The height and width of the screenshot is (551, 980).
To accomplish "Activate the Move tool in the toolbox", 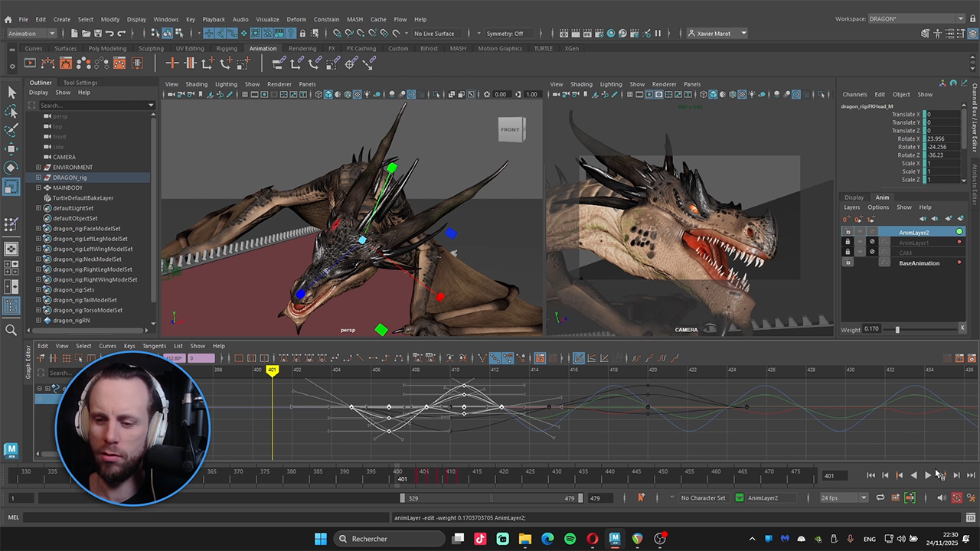I will tap(11, 148).
